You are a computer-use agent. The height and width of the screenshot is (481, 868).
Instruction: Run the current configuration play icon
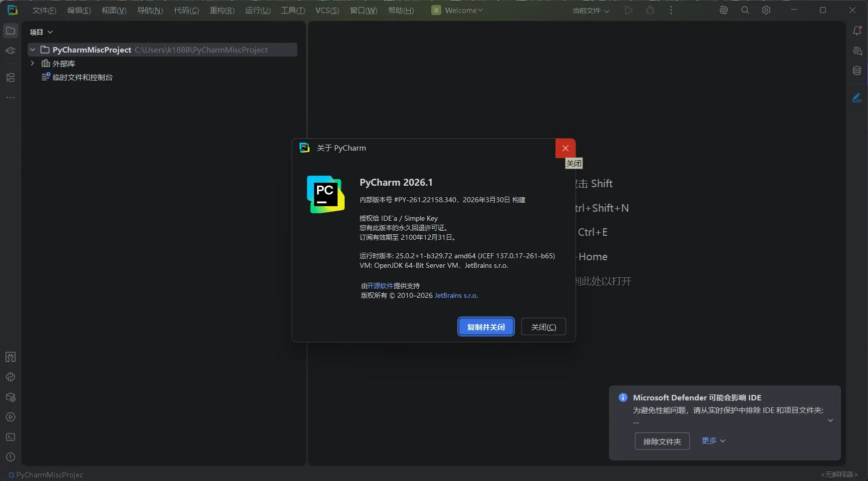(x=629, y=10)
